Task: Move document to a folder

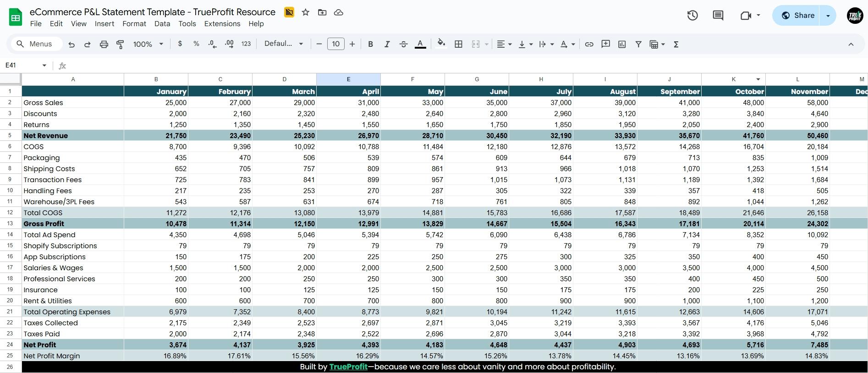Action: click(x=322, y=12)
